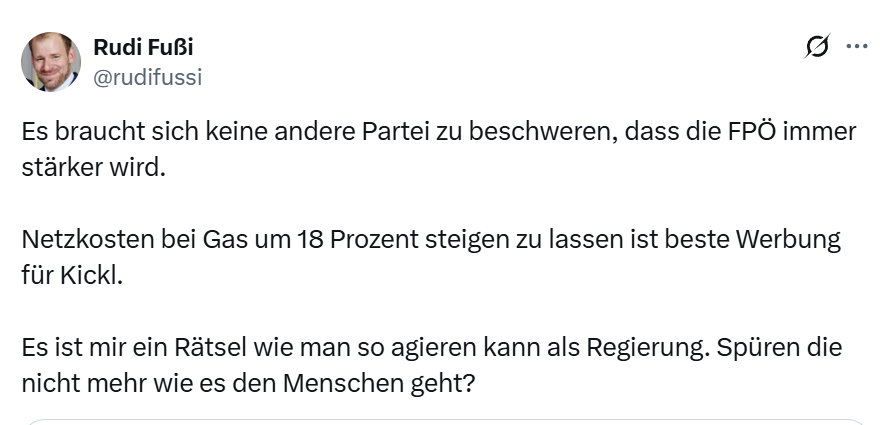880x425 pixels.
Task: Open the three-dot More options menu
Action: (857, 47)
